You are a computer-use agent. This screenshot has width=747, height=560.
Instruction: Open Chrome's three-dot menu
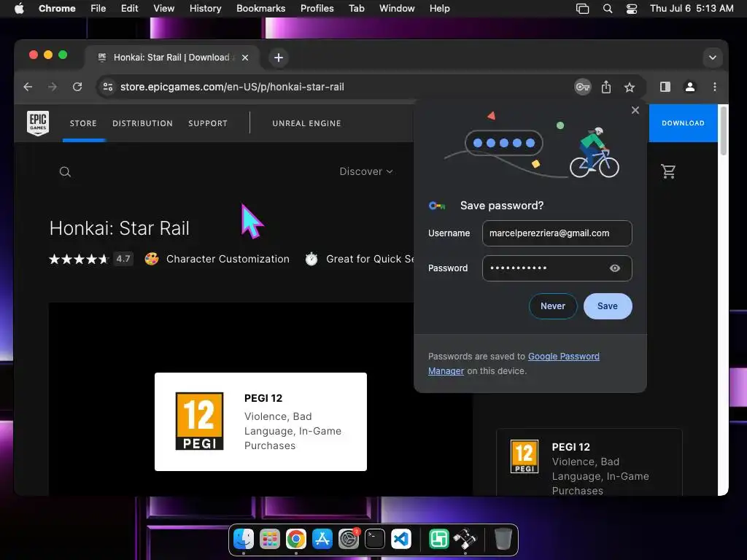(x=715, y=87)
